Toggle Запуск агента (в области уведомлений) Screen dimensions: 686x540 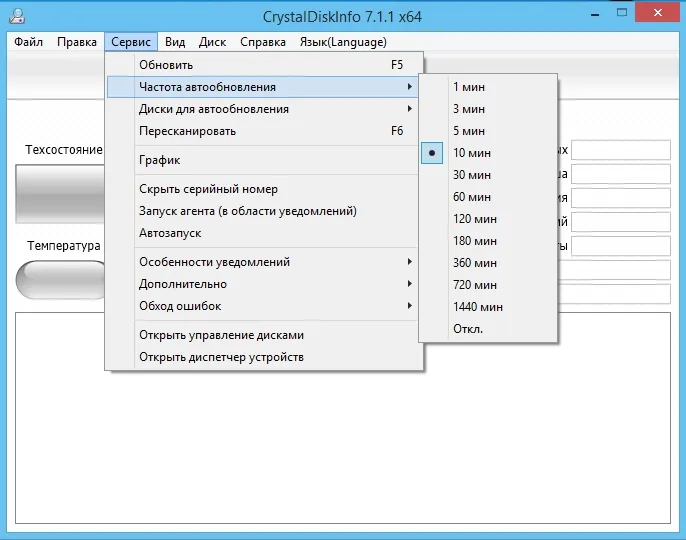264,211
